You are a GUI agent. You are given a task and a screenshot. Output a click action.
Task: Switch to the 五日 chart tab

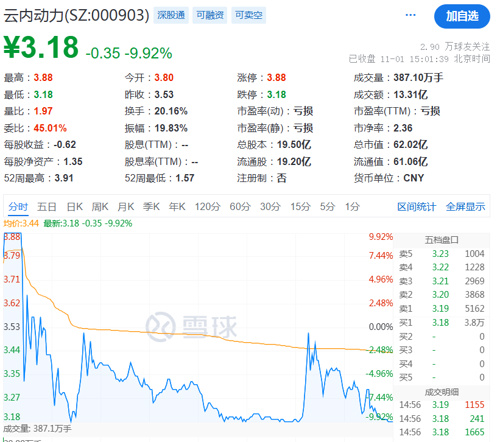(x=47, y=207)
